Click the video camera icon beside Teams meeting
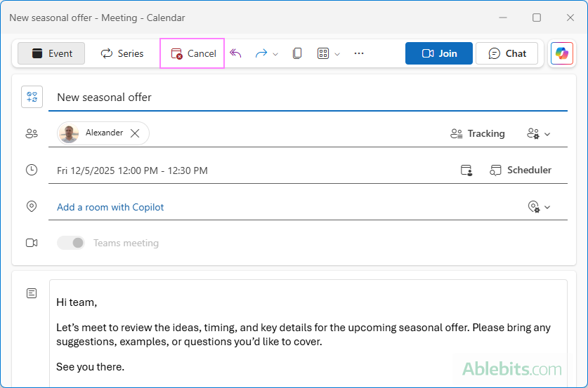This screenshot has width=588, height=388. click(x=32, y=243)
